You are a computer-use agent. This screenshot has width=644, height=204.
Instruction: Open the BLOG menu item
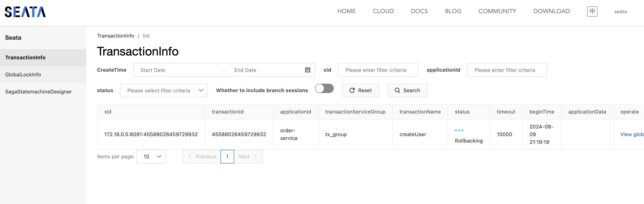[453, 11]
